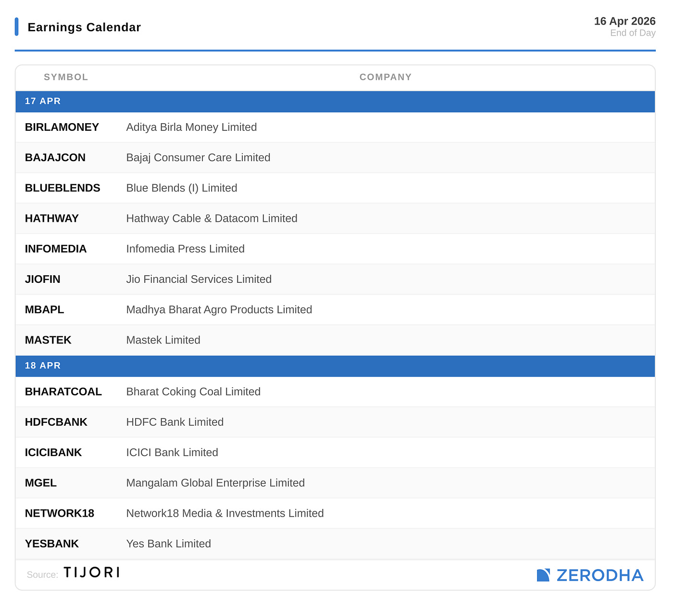Image resolution: width=700 pixels, height=609 pixels.
Task: Click Infomedia Press Limited
Action: pyautogui.click(x=185, y=249)
